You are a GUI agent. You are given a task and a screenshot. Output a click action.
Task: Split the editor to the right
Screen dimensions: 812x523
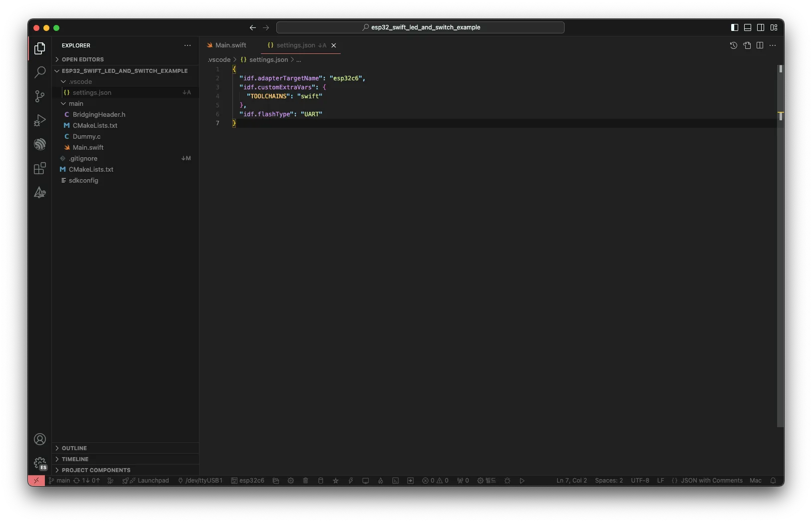(760, 45)
